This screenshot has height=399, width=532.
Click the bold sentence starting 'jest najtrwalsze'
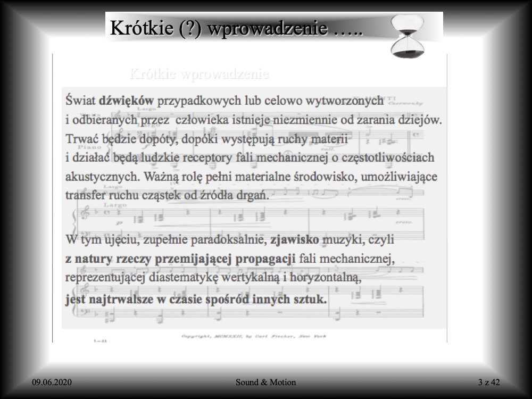[x=196, y=299]
